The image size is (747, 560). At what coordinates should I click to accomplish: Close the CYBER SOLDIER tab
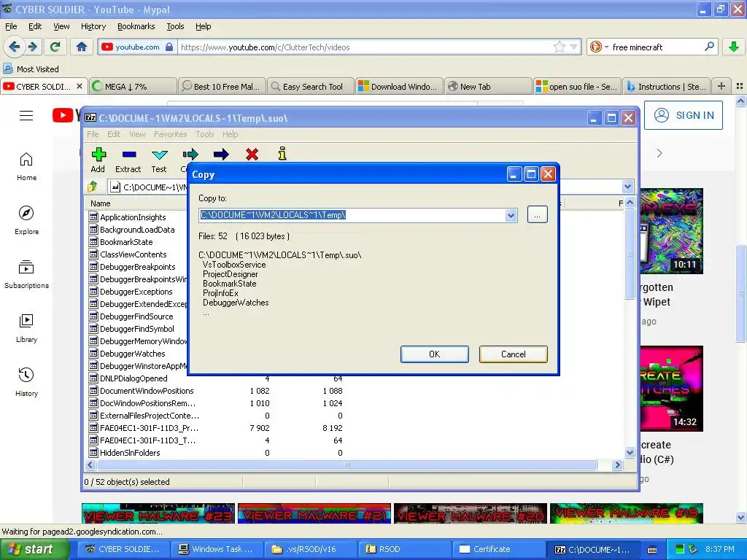click(80, 86)
